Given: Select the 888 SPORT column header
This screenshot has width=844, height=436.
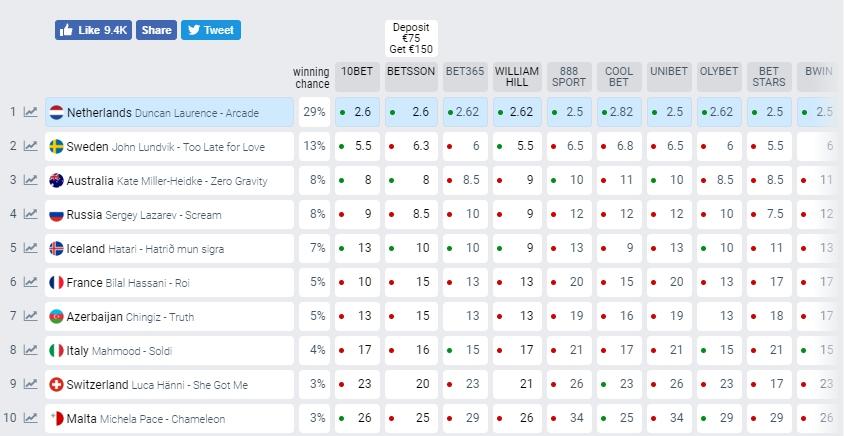Looking at the screenshot, I should coord(568,77).
